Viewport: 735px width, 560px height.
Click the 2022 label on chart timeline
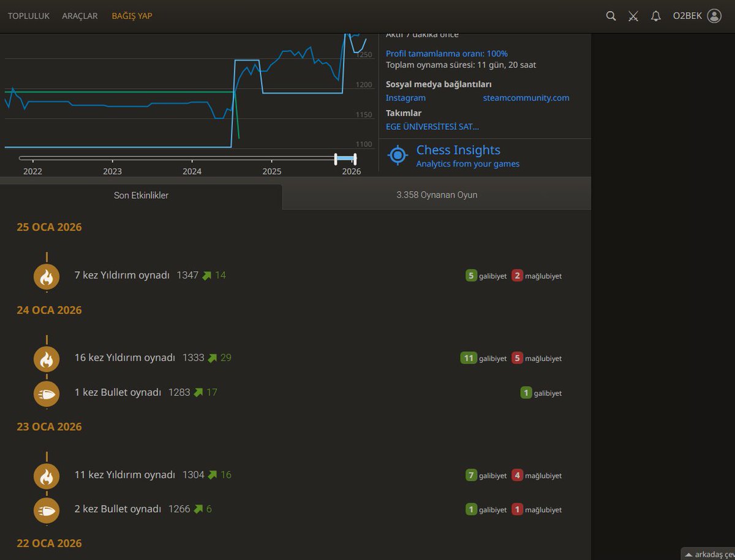coord(32,171)
